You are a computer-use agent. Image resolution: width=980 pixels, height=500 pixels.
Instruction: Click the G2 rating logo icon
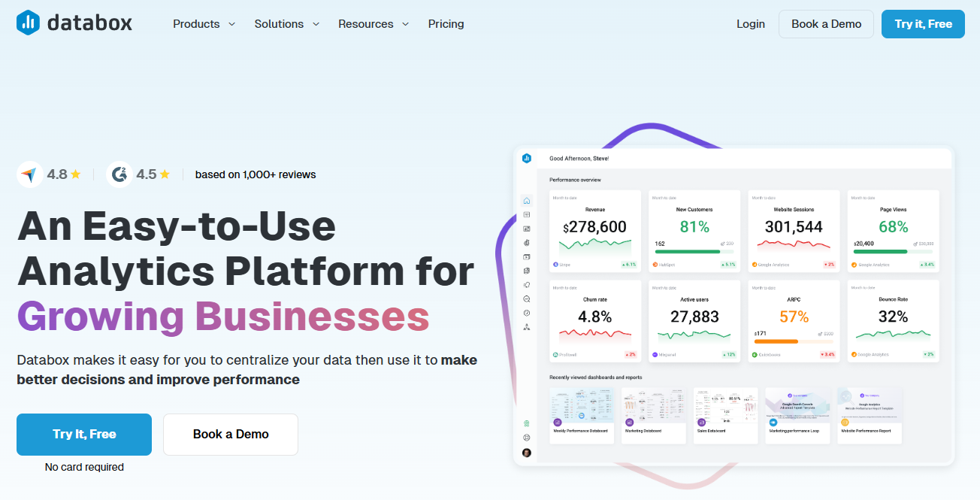tap(119, 174)
